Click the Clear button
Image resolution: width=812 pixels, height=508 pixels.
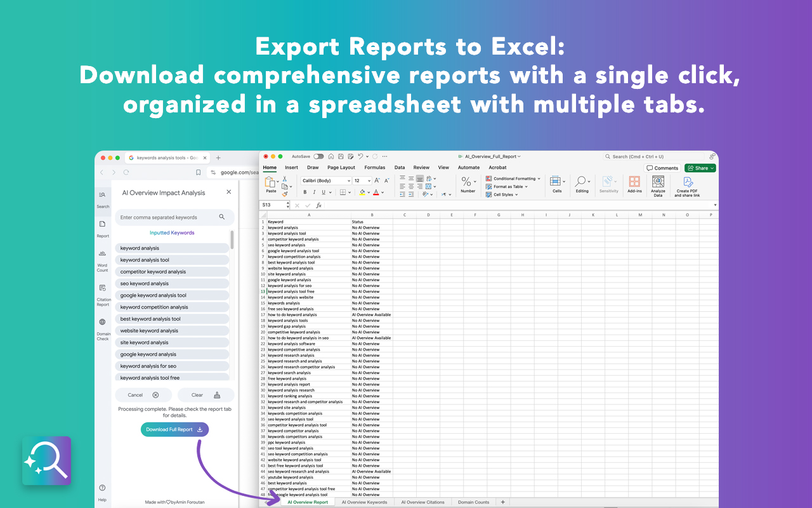(206, 395)
